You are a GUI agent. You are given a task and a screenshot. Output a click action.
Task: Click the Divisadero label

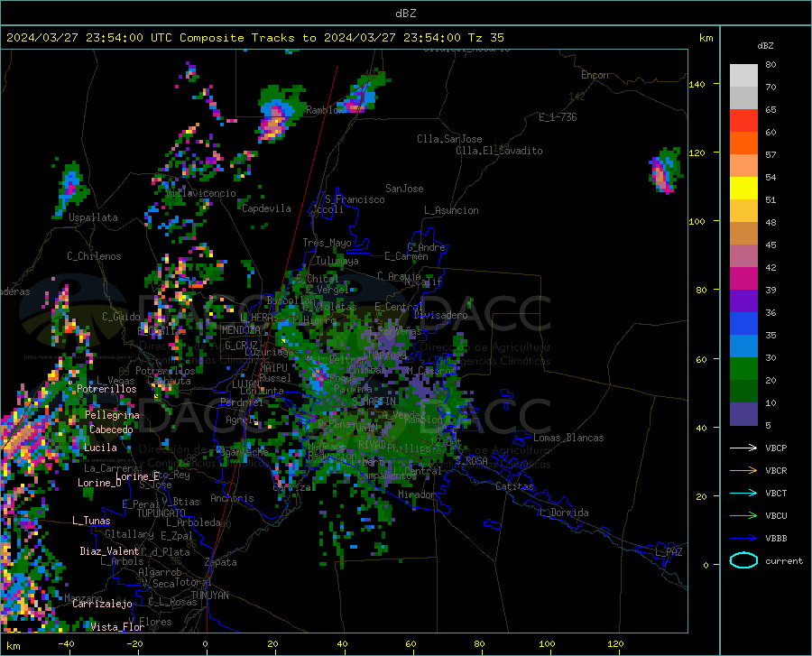pos(440,315)
